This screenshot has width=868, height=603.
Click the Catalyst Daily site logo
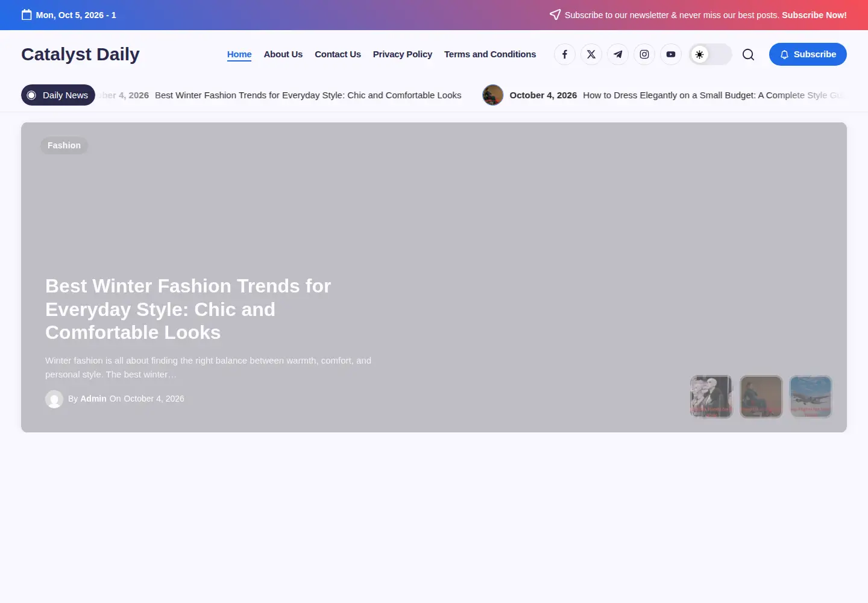80,54
